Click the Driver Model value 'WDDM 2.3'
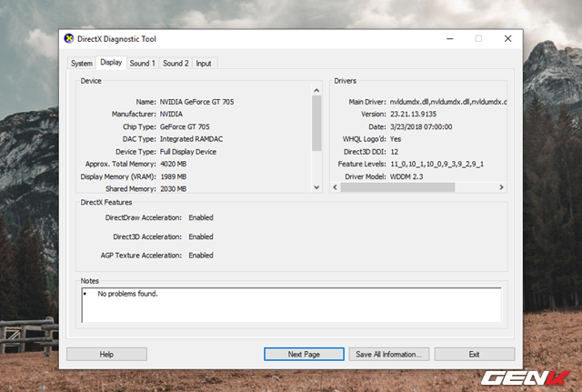 tap(406, 176)
